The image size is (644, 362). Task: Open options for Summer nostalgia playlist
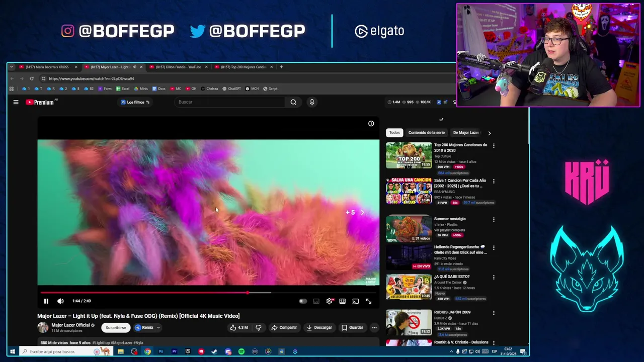coord(494,220)
